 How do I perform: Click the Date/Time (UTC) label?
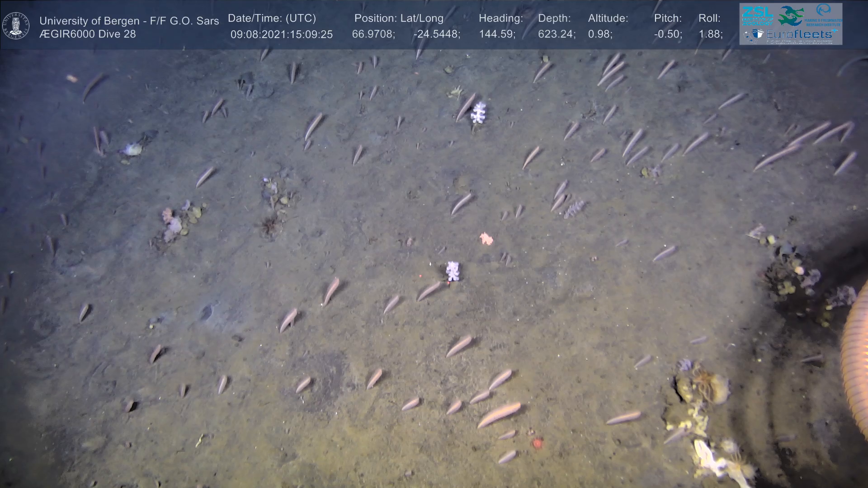click(272, 19)
